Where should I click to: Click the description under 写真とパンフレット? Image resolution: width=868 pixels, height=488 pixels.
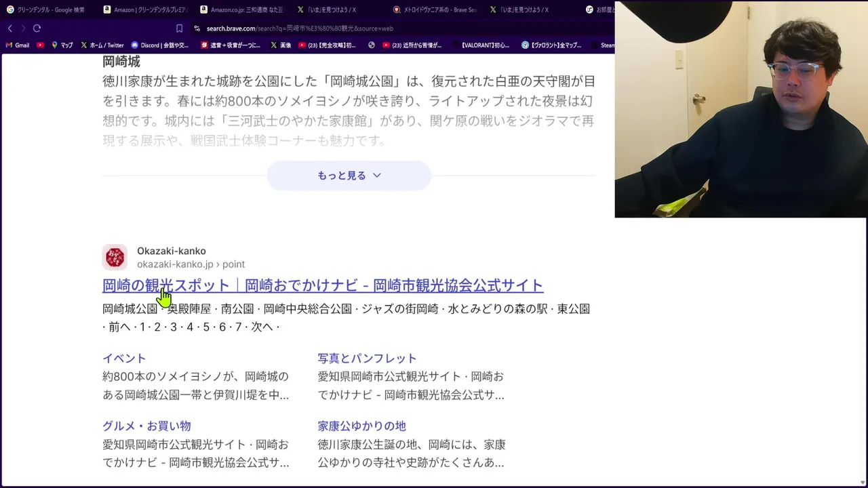point(411,385)
